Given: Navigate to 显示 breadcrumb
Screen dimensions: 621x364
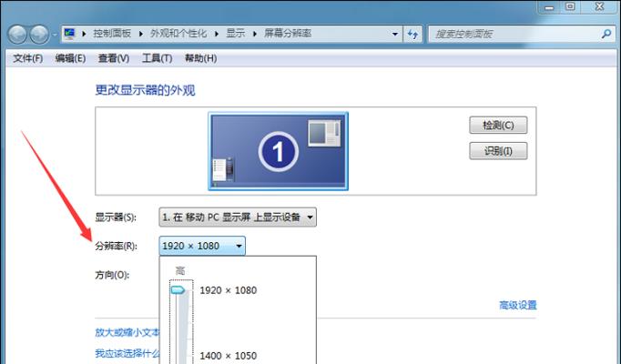Looking at the screenshot, I should (x=235, y=34).
